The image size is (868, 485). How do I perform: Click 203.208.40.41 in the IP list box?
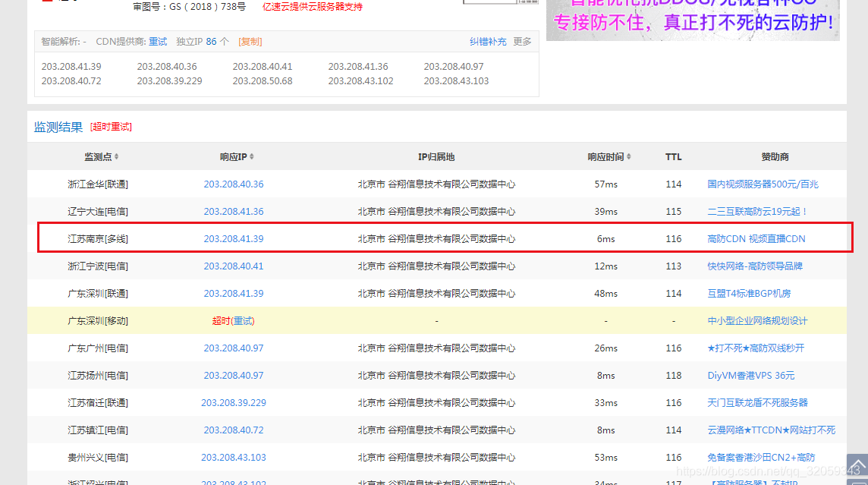click(263, 67)
